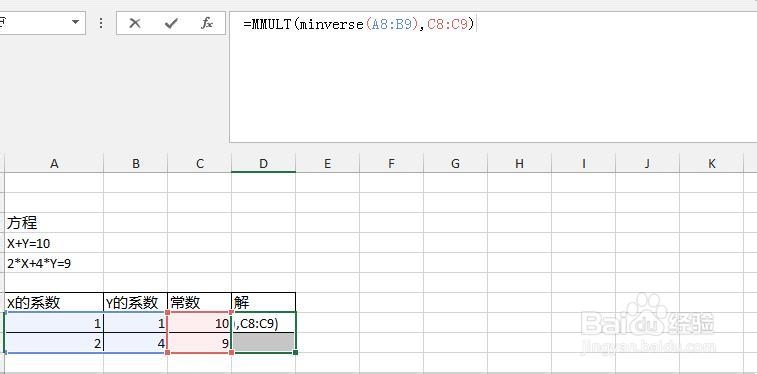This screenshot has width=757, height=374.
Task: Click the cell with 2*X+4*Y=9
Action: (54, 263)
